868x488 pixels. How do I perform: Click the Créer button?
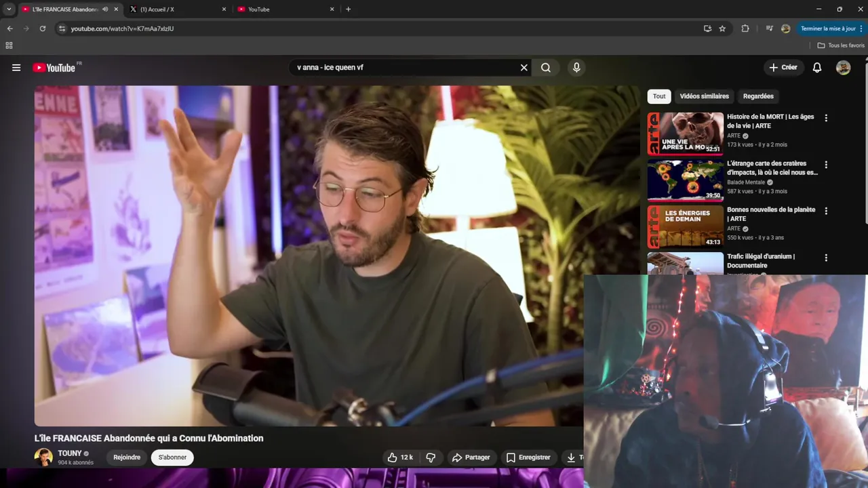point(783,67)
